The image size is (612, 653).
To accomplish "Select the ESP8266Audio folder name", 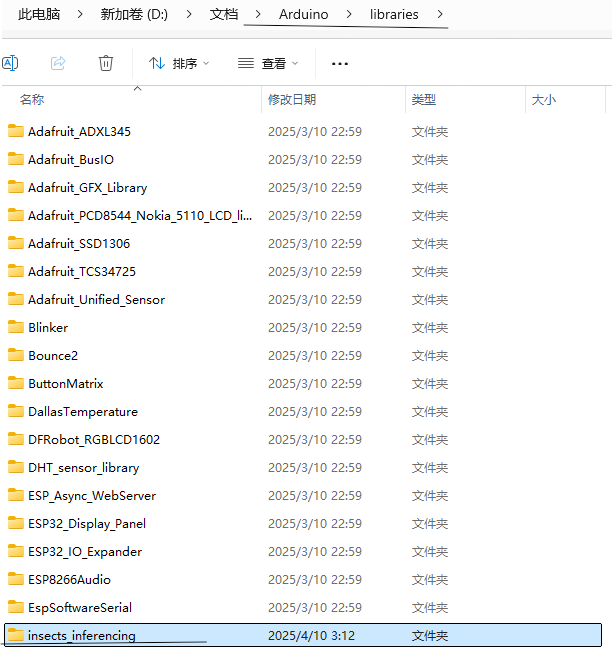I will coord(70,580).
